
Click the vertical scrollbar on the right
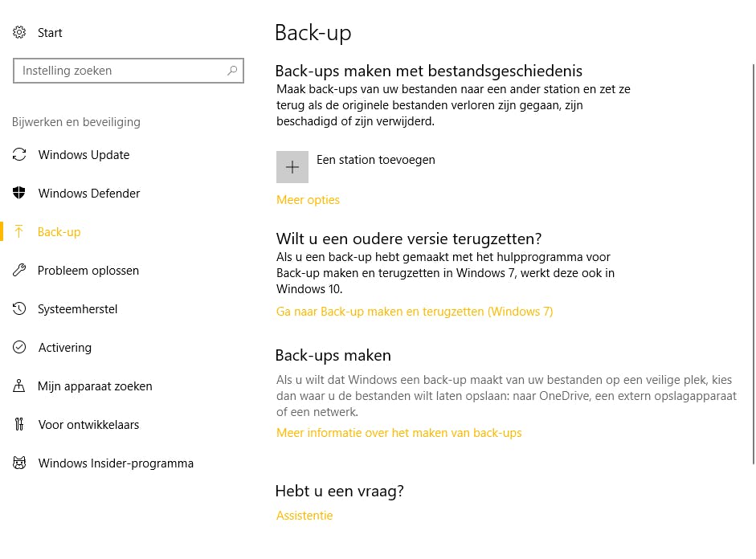click(753, 241)
